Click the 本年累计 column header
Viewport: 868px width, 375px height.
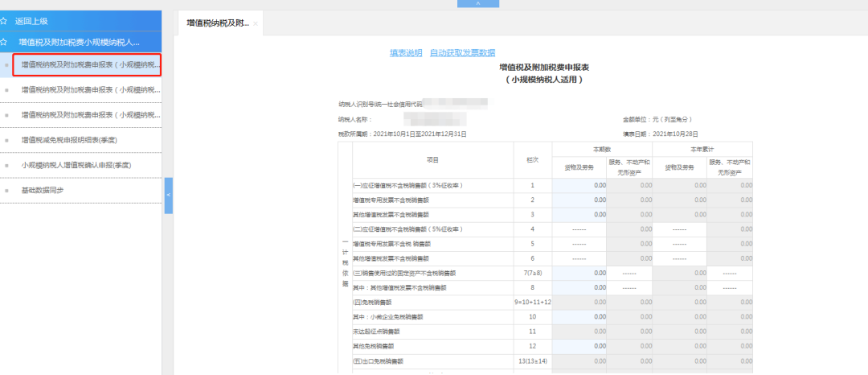point(702,149)
